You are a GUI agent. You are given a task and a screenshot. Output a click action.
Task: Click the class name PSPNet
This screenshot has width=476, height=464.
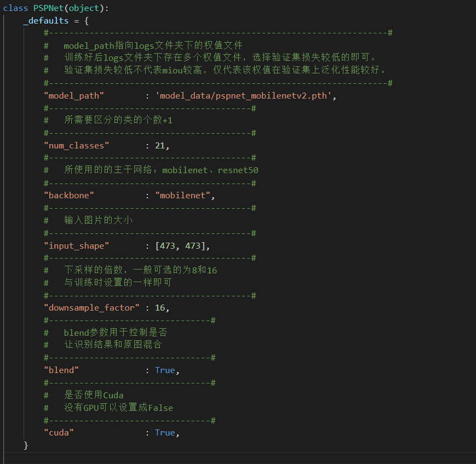[48, 8]
